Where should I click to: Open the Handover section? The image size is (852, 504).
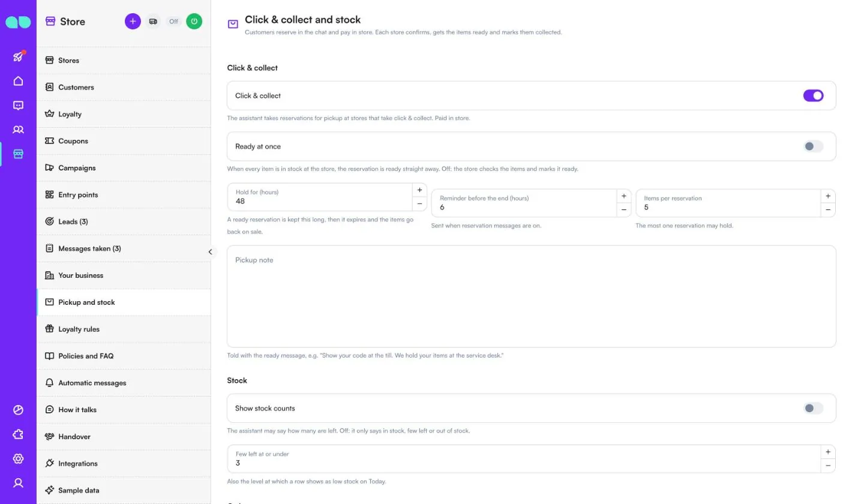[124, 437]
